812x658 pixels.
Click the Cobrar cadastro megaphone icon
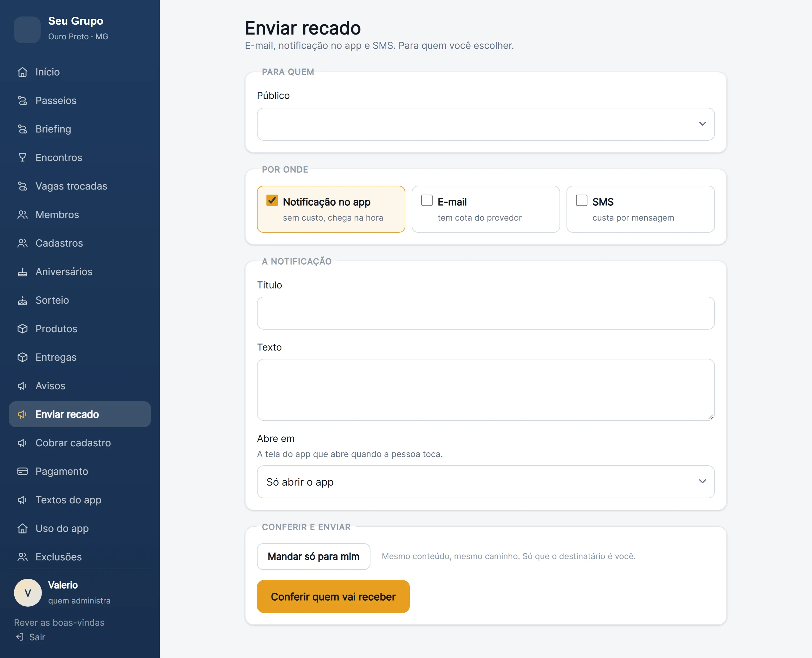coord(23,443)
